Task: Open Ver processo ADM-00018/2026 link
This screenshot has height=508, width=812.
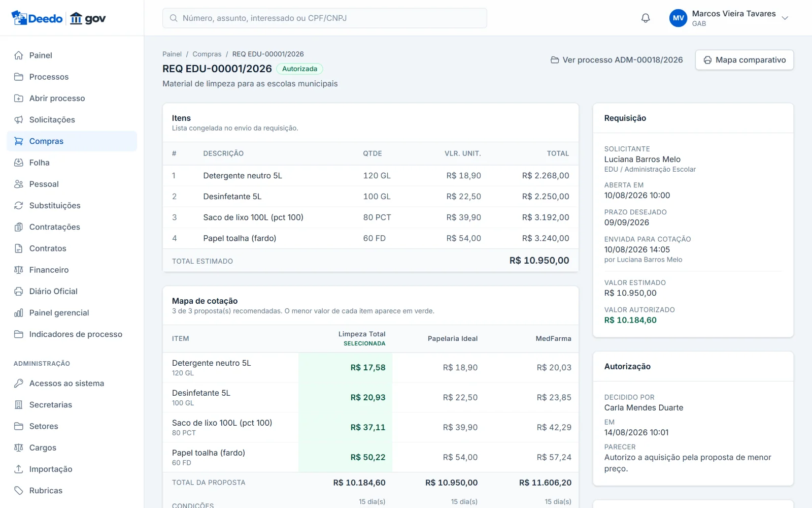Action: pos(617,60)
